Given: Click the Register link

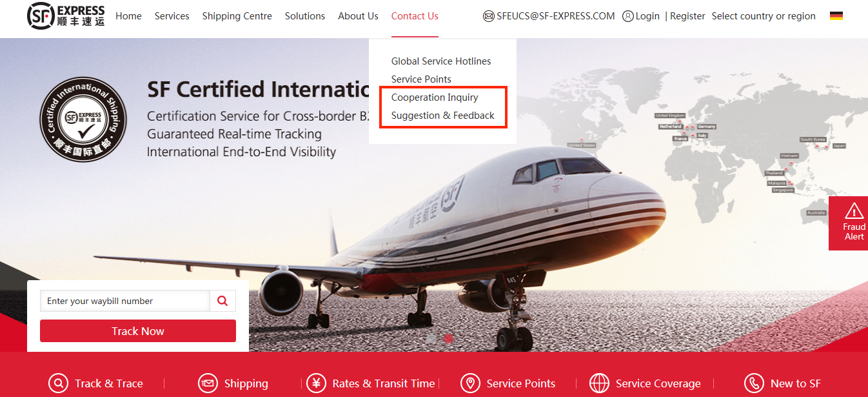Looking at the screenshot, I should [687, 16].
